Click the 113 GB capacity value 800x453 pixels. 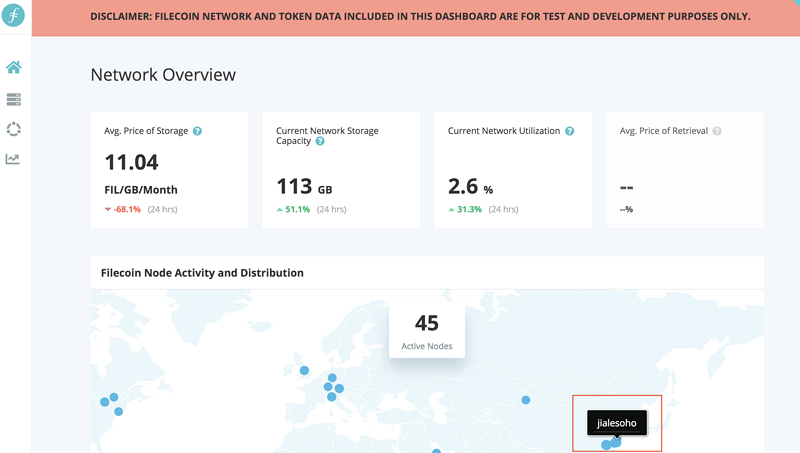pyautogui.click(x=304, y=186)
